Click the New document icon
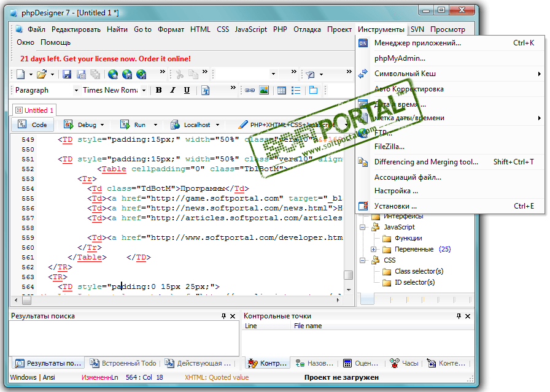Viewport: 550px width, 392px height. [21, 74]
